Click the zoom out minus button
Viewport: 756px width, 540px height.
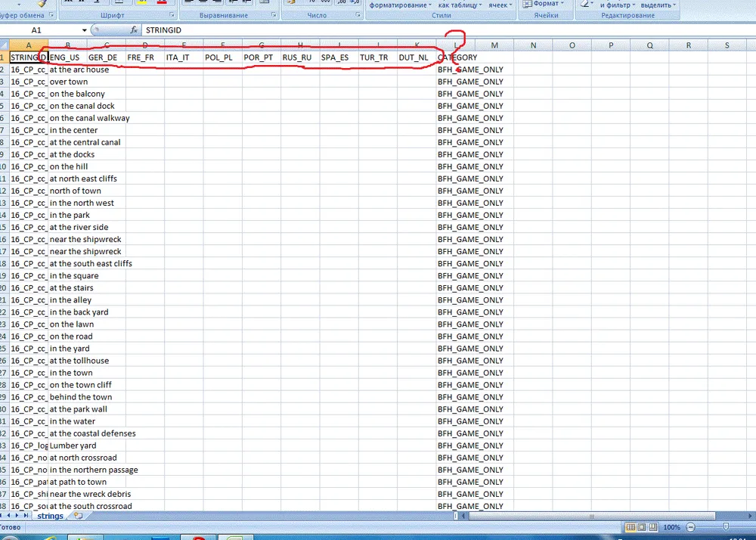tap(689, 527)
